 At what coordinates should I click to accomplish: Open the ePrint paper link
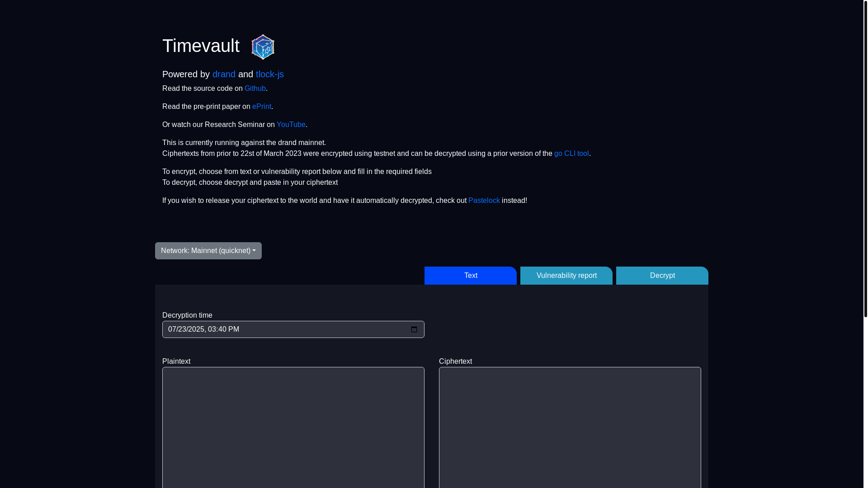pyautogui.click(x=262, y=107)
